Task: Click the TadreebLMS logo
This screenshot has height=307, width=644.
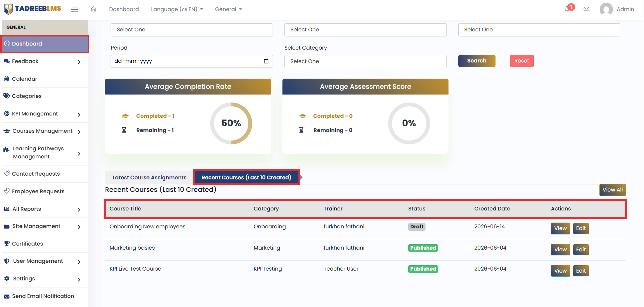Action: tap(33, 9)
